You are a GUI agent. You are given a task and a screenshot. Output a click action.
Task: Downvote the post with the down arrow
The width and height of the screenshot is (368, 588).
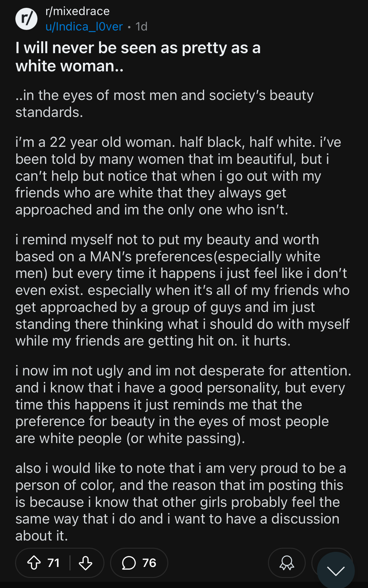click(x=86, y=563)
